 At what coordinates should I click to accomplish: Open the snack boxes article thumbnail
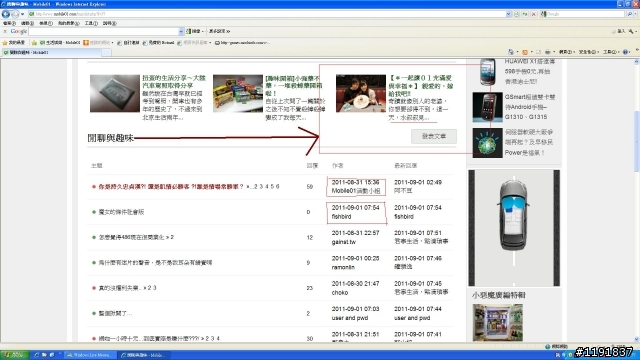coord(238,93)
